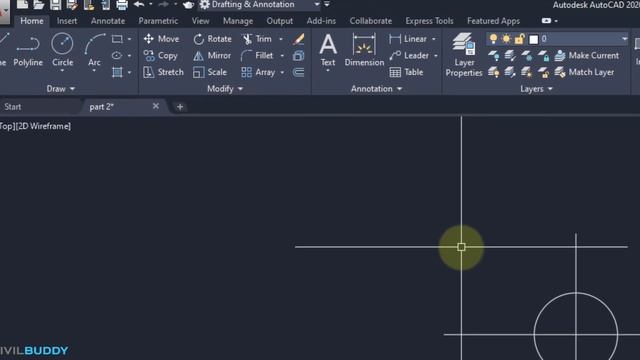Image resolution: width=640 pixels, height=360 pixels.
Task: Activate the Rotate command
Action: tap(212, 39)
